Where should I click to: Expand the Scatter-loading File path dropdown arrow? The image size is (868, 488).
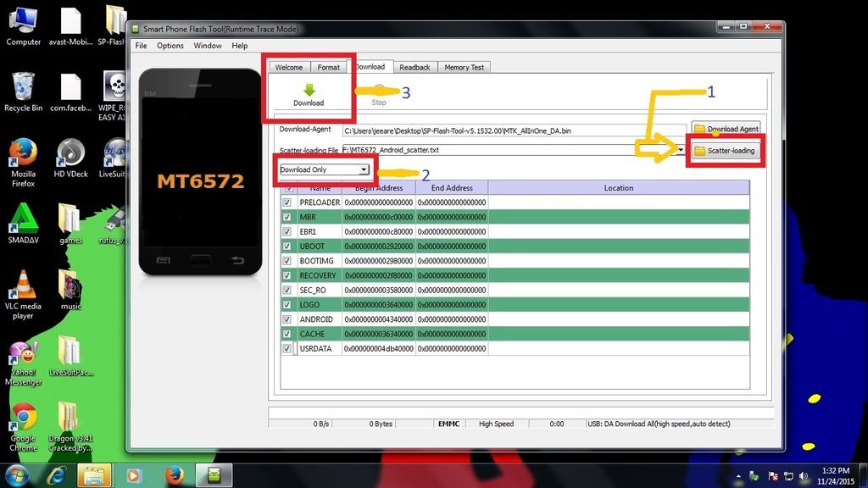point(681,150)
